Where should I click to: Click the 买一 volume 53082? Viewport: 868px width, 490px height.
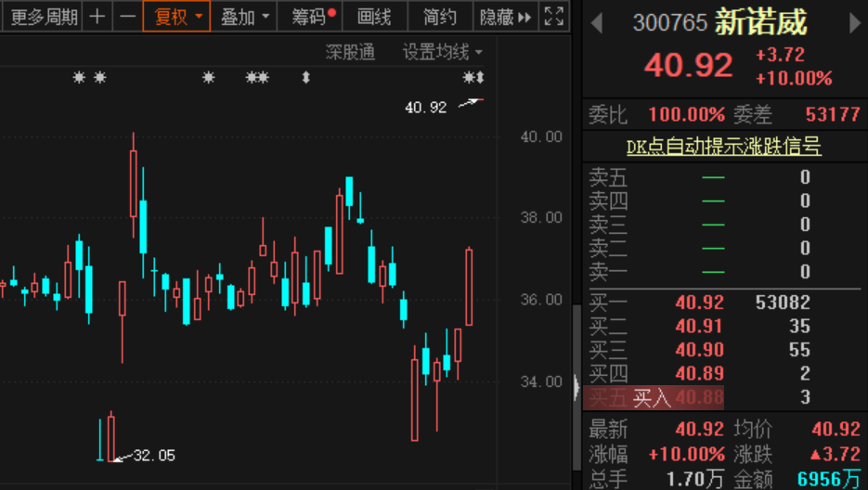[x=783, y=303]
